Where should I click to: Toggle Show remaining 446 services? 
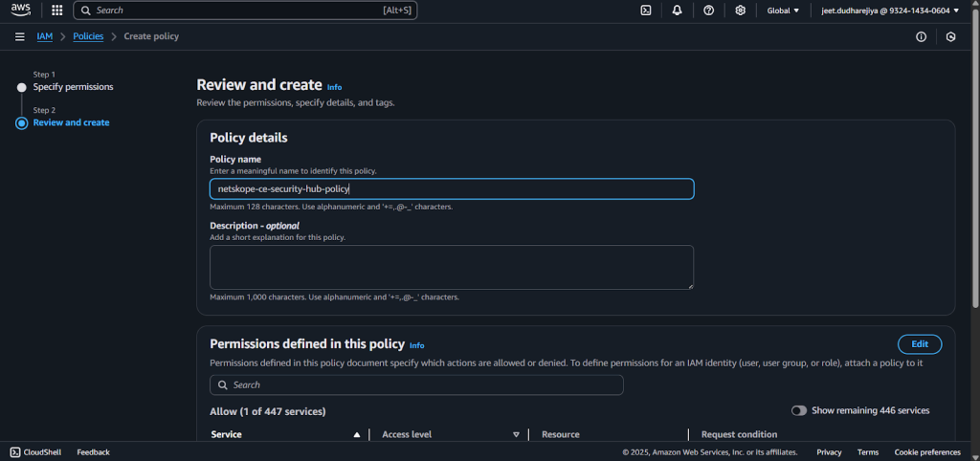[799, 410]
